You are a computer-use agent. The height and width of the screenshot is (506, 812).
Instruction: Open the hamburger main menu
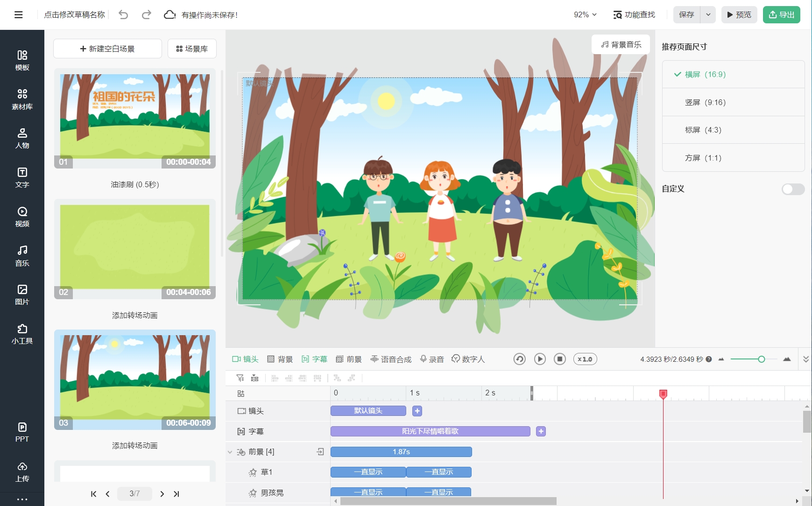(19, 15)
